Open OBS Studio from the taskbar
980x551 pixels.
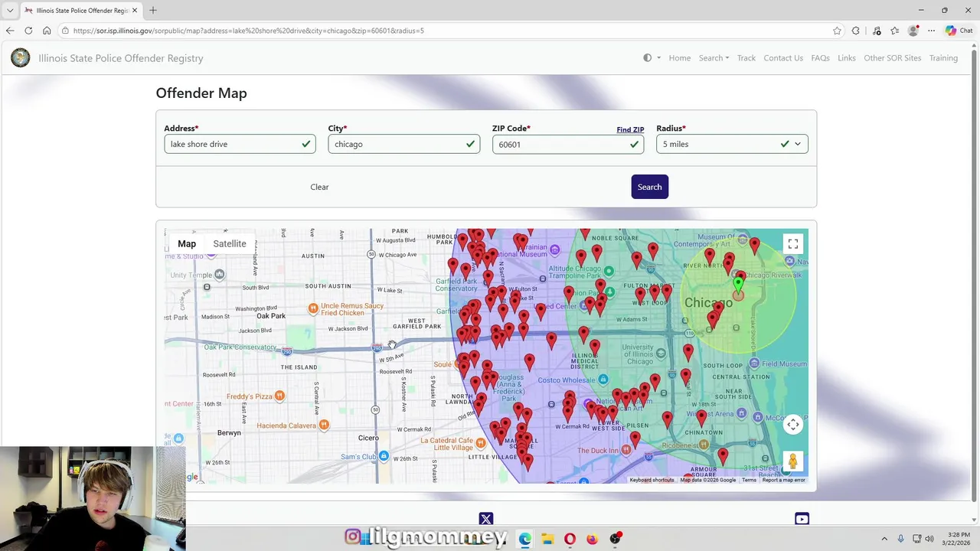tap(615, 539)
